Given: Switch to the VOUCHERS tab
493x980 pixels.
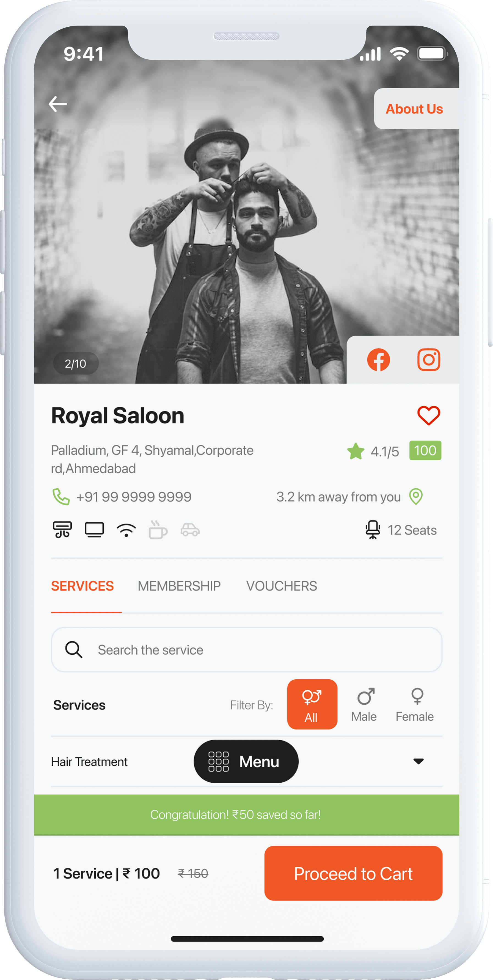Looking at the screenshot, I should 282,586.
